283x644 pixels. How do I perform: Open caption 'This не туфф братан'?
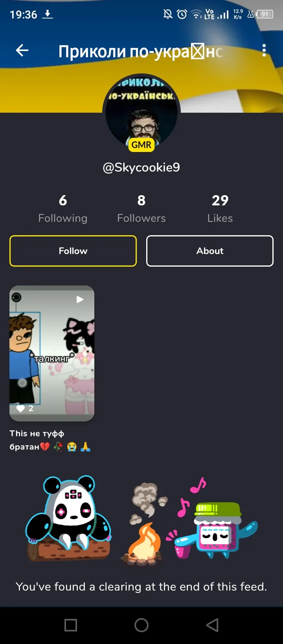pyautogui.click(x=50, y=440)
